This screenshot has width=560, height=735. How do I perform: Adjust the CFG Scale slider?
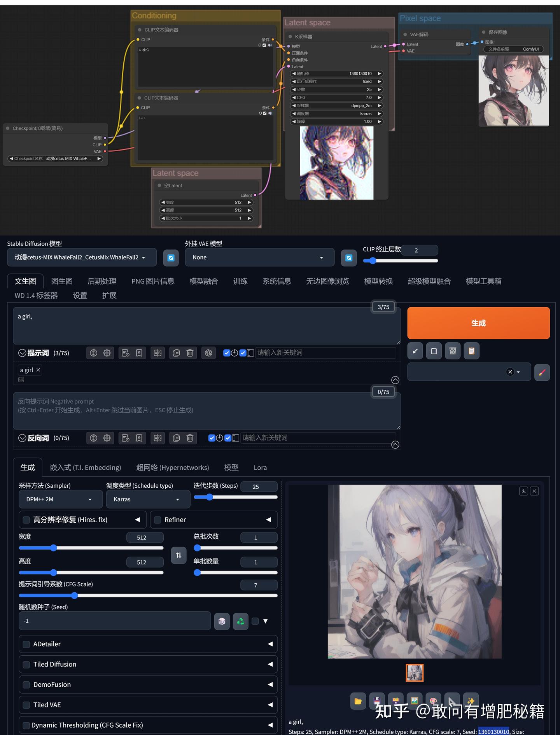148,595
